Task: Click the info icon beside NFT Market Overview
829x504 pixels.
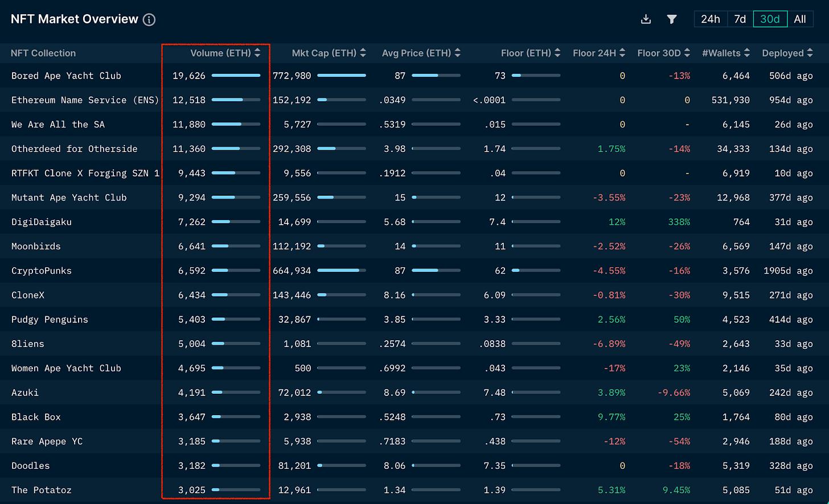Action: point(149,20)
